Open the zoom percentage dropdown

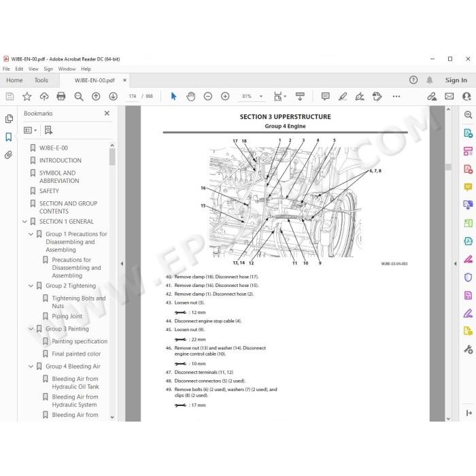coord(261,97)
